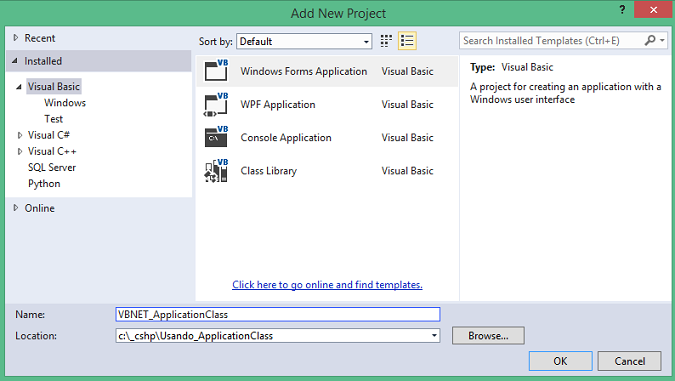The width and height of the screenshot is (675, 381).
Task: Switch to small icons grid view
Action: pyautogui.click(x=386, y=41)
